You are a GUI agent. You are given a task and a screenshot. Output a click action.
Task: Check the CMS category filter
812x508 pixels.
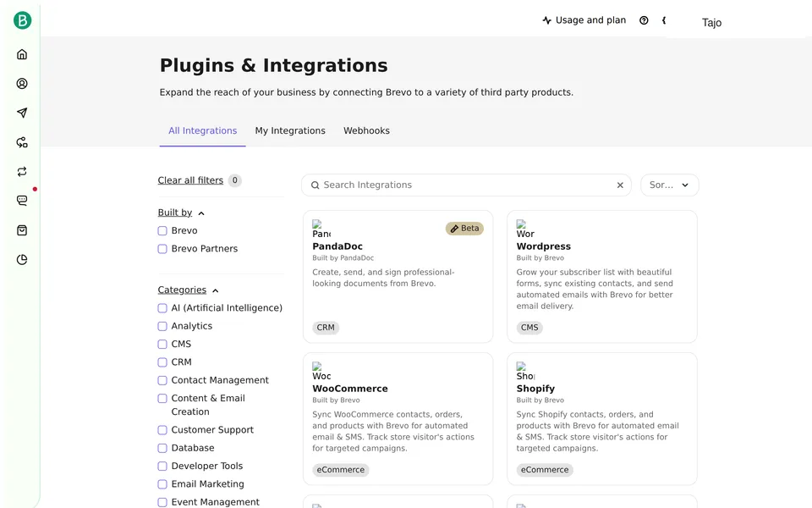pos(162,345)
